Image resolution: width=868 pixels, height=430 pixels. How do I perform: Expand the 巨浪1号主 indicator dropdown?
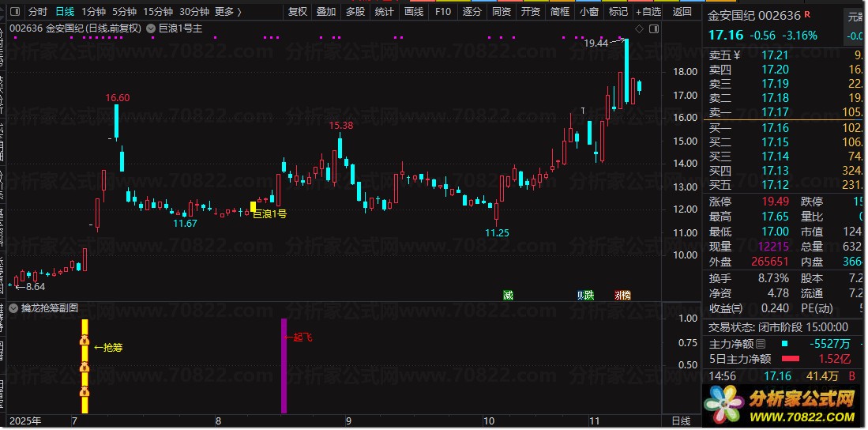click(151, 28)
